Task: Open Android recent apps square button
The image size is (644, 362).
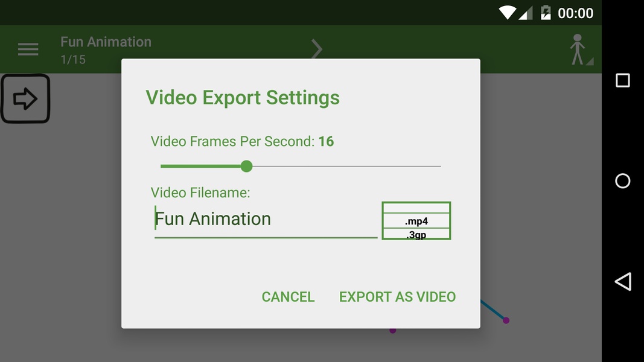Action: pos(623,80)
